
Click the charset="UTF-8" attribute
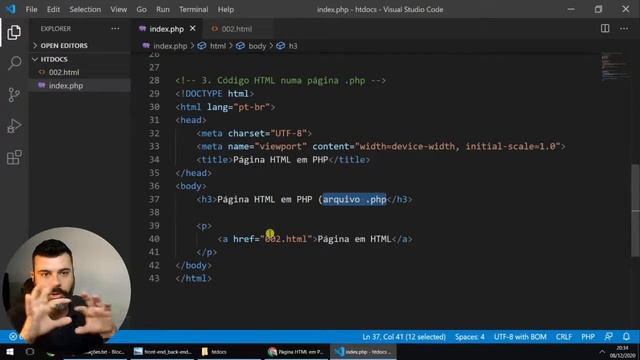tap(267, 133)
